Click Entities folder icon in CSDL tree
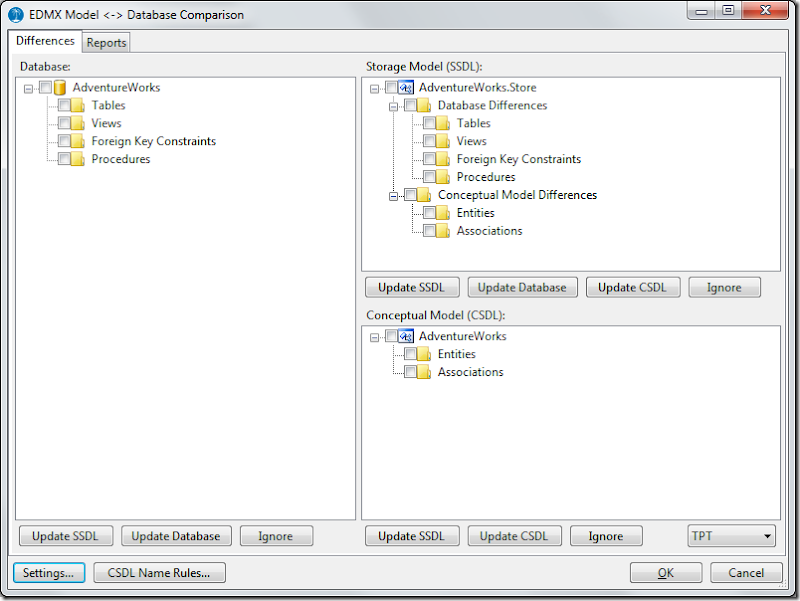 tap(424, 354)
